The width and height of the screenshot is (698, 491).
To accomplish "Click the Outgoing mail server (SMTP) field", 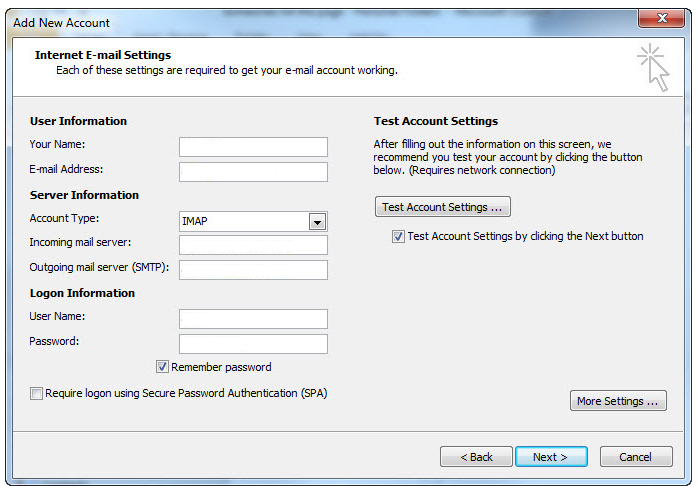I will tap(253, 270).
